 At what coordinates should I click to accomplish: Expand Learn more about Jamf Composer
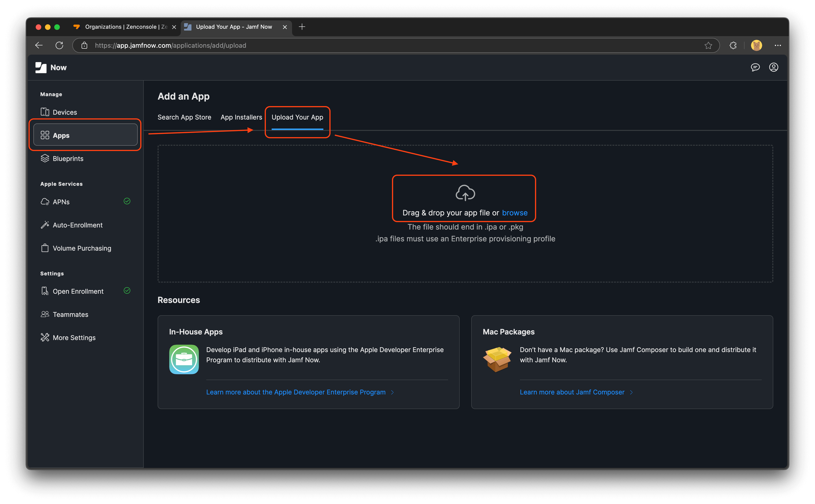(572, 392)
